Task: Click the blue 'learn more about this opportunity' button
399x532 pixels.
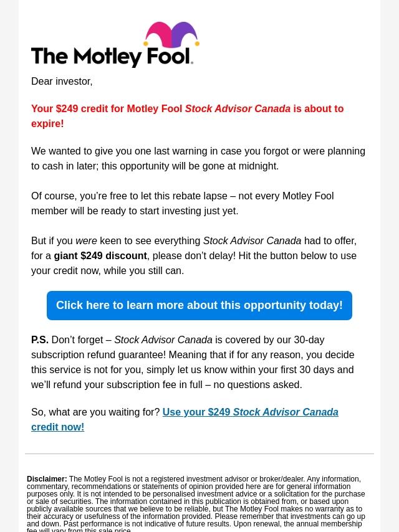Action: pos(199,305)
